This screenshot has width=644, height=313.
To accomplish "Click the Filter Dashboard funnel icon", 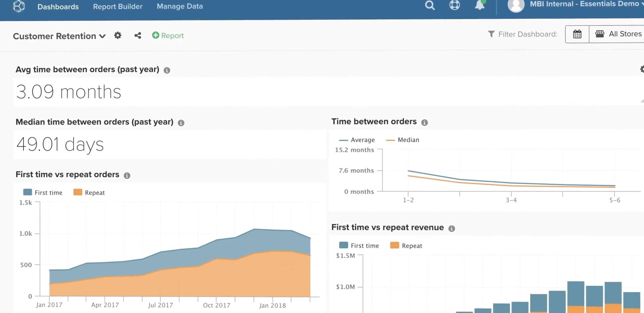I will coord(491,34).
